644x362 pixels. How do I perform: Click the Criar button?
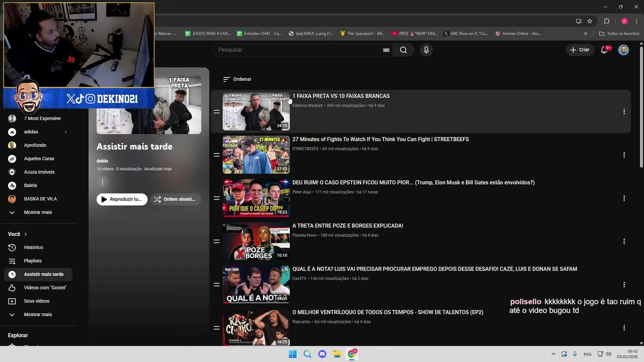(580, 50)
